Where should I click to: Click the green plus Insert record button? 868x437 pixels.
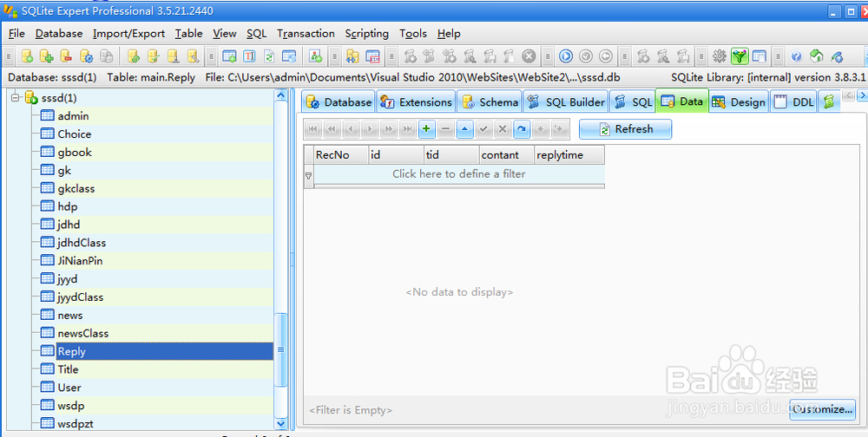(x=426, y=129)
